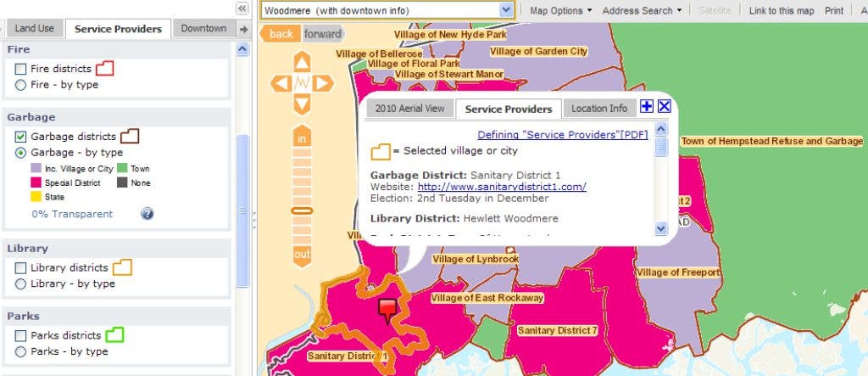Switch to the Land Use tab
This screenshot has width=868, height=376.
point(34,28)
